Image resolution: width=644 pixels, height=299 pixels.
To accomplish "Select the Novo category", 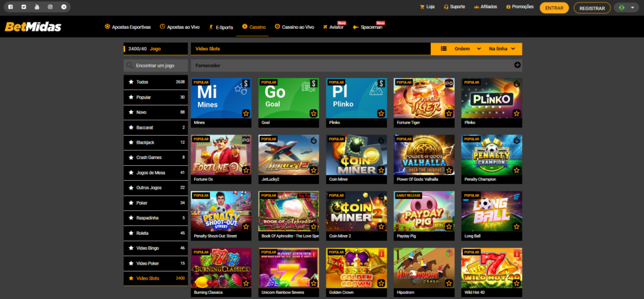I will pyautogui.click(x=156, y=112).
